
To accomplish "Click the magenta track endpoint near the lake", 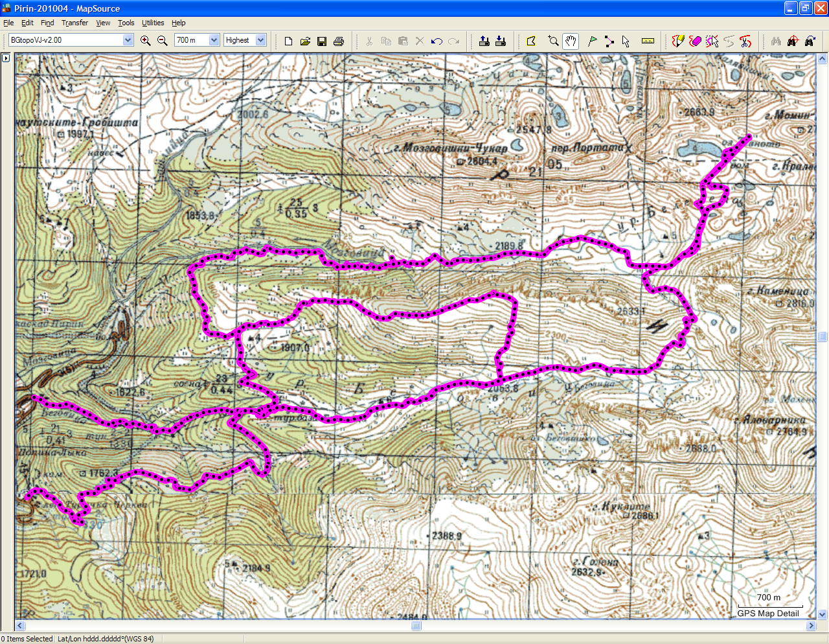I will click(749, 137).
